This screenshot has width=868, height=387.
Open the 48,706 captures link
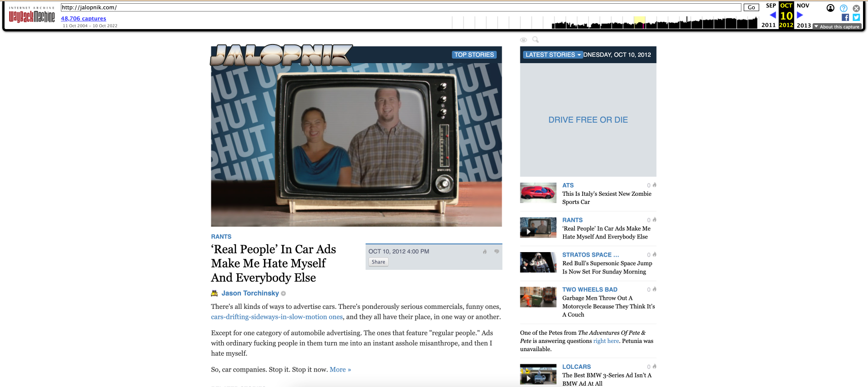tap(83, 19)
